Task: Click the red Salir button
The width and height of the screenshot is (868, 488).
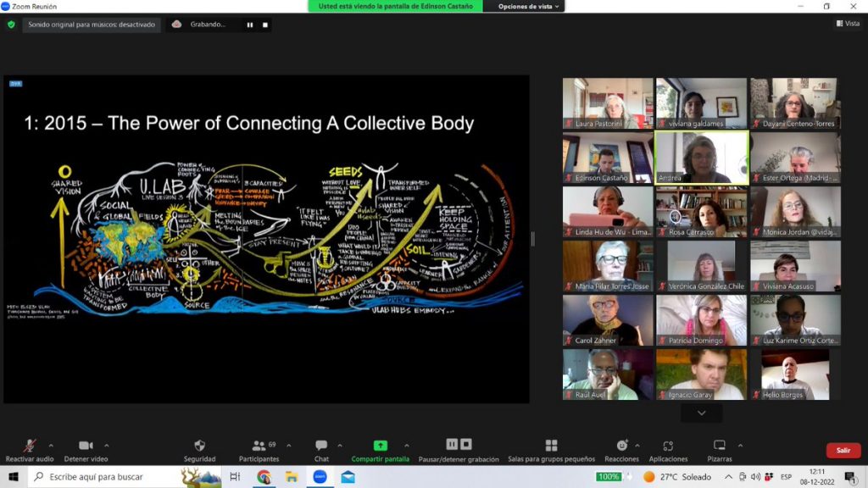Action: click(843, 450)
